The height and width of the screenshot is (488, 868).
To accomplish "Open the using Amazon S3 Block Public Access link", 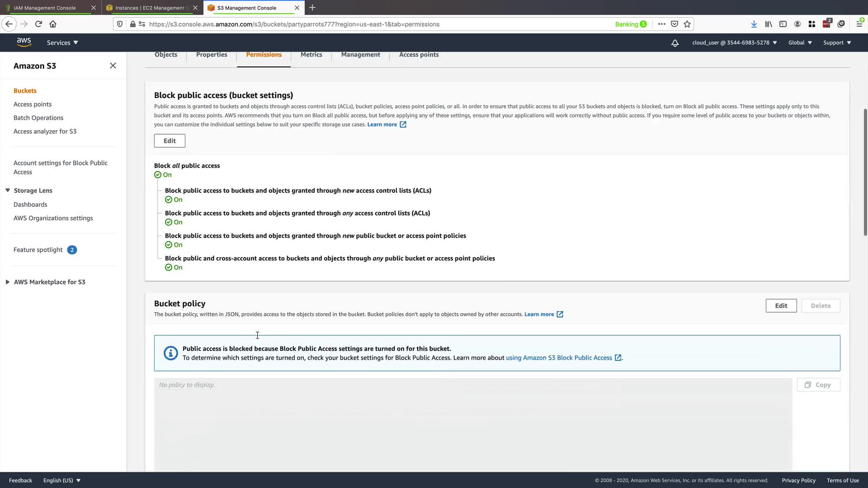I will (559, 357).
